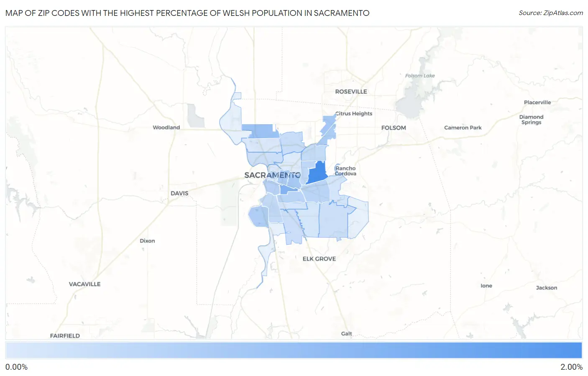Click the 0.00% legend minimum value
Screen dimensions: 588x376
16,367
